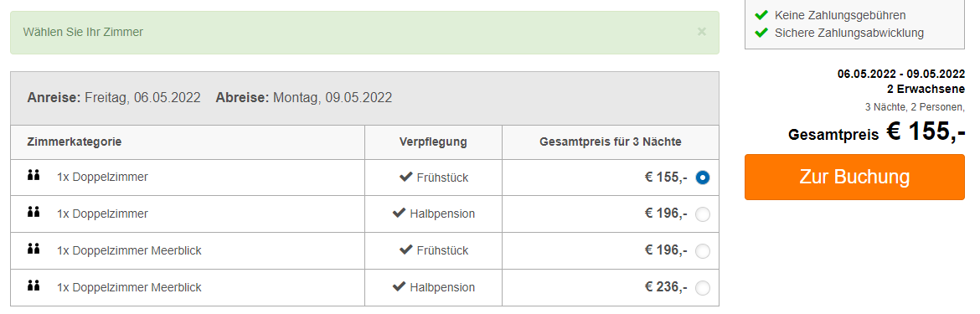Select the €155 Doppelzimmer Frühstück radio button
This screenshot has width=980, height=314.
pyautogui.click(x=703, y=178)
